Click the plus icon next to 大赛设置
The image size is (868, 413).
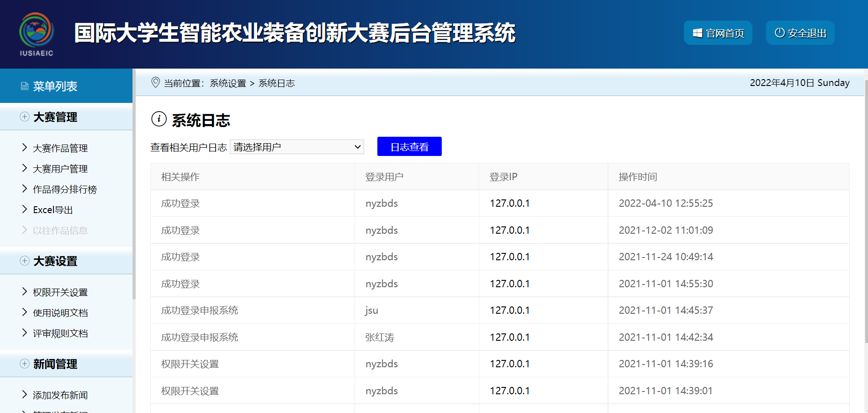click(25, 261)
